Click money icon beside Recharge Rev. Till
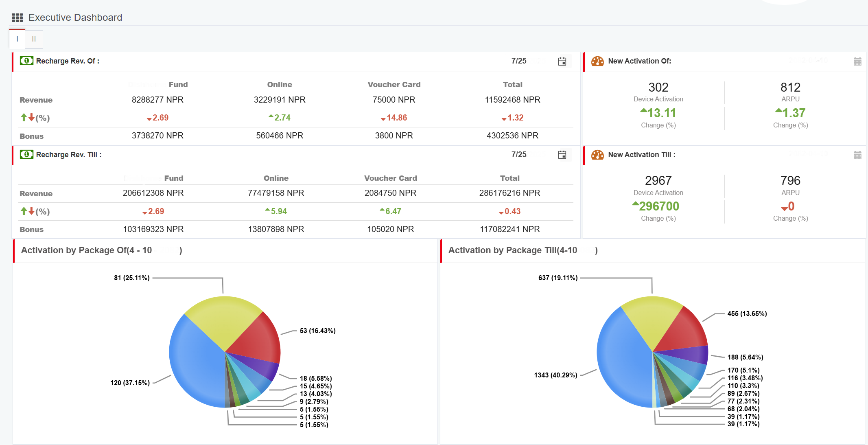The width and height of the screenshot is (868, 445). (27, 154)
